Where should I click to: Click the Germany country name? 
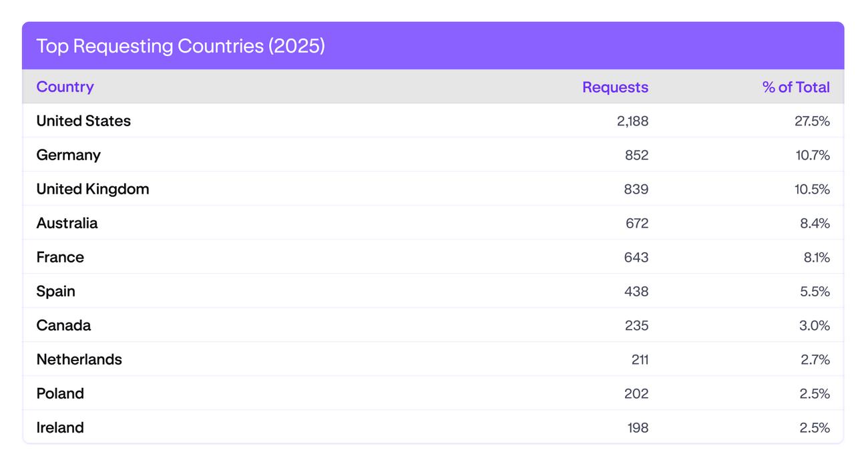(x=68, y=155)
